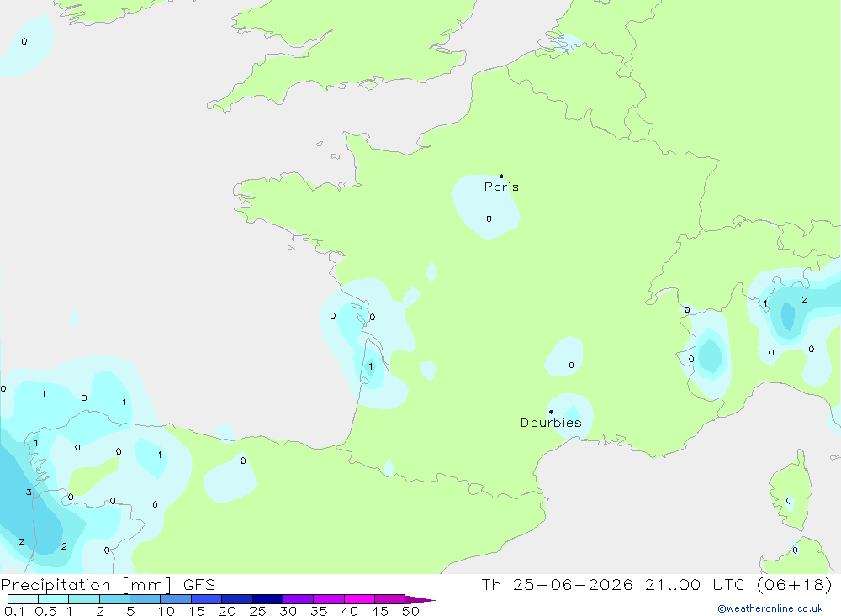This screenshot has width=841, height=616.
Task: Select the legend label '0.5'
Action: tap(45, 611)
